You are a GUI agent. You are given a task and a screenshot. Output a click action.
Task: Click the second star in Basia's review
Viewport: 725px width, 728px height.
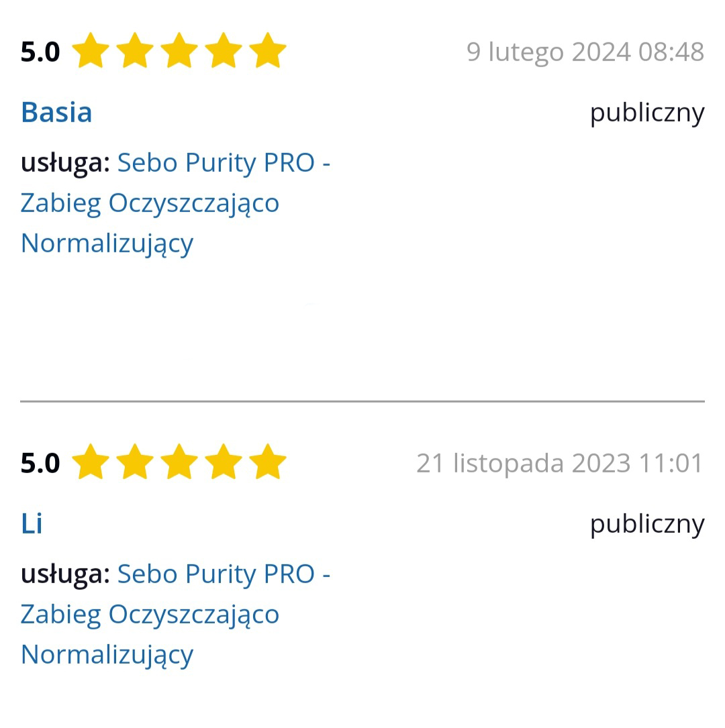click(x=136, y=49)
